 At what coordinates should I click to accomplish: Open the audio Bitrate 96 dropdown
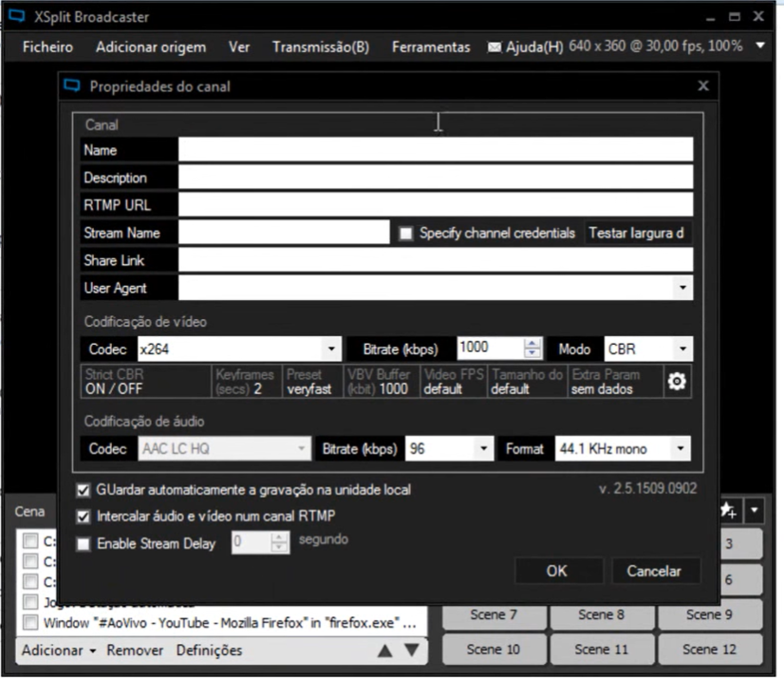[483, 448]
